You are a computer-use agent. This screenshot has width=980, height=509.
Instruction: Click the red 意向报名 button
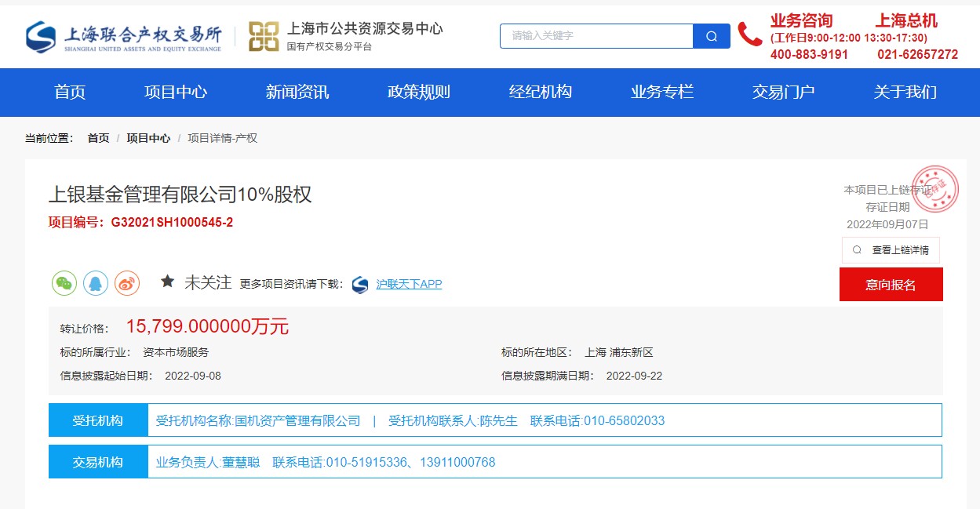pyautogui.click(x=891, y=284)
